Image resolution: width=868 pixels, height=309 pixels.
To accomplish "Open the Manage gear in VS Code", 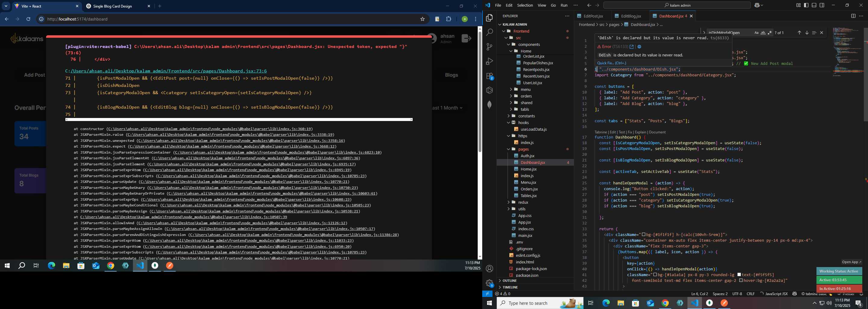I will tap(489, 283).
